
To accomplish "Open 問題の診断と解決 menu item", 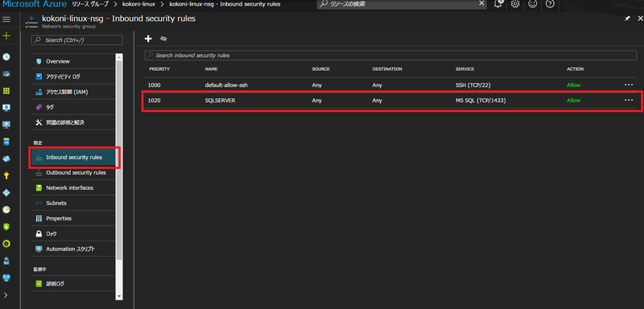I will [x=73, y=122].
